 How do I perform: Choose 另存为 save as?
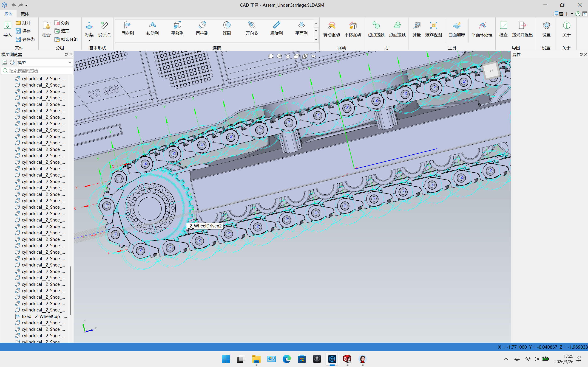[25, 39]
